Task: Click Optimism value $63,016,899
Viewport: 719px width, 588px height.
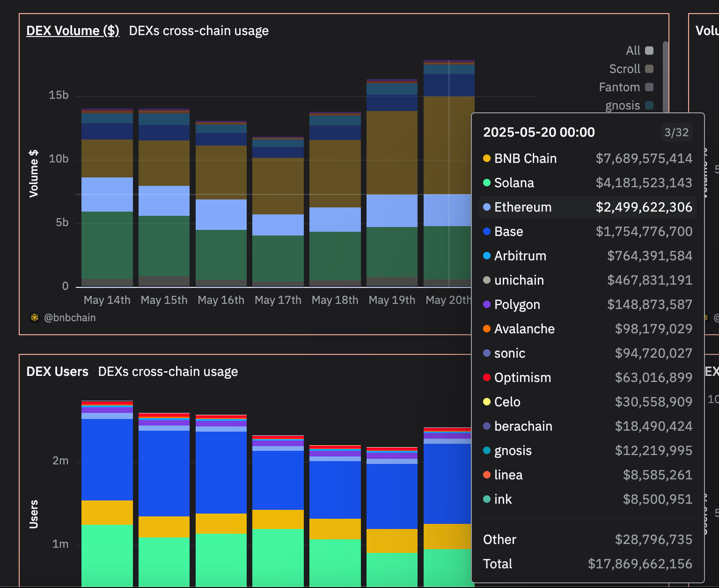Action: tap(653, 378)
